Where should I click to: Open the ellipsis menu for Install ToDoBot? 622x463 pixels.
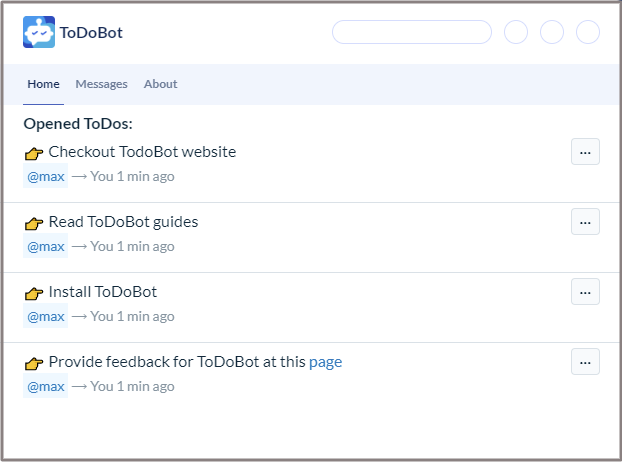[585, 292]
